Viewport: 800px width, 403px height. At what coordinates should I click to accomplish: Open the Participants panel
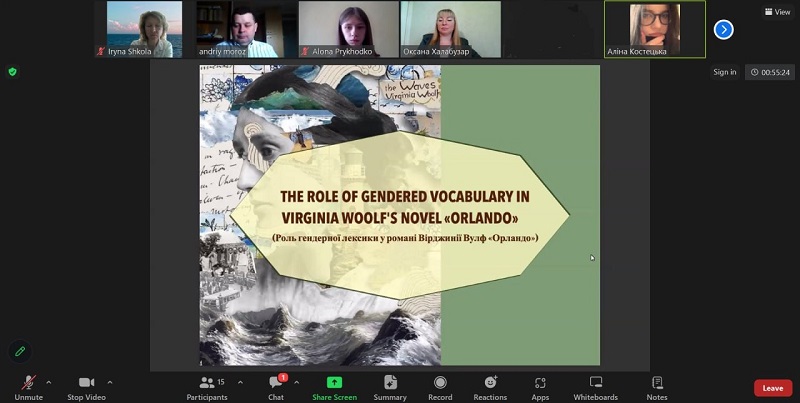207,388
